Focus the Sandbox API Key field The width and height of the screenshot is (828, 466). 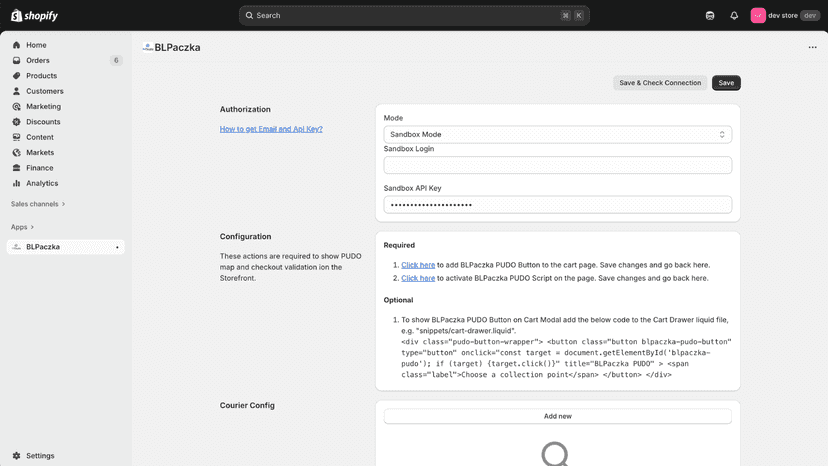click(558, 204)
